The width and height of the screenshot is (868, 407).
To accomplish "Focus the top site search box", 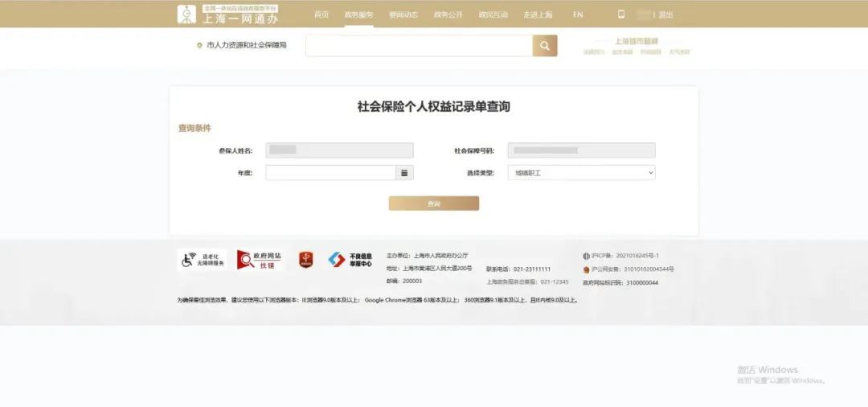I will [419, 45].
